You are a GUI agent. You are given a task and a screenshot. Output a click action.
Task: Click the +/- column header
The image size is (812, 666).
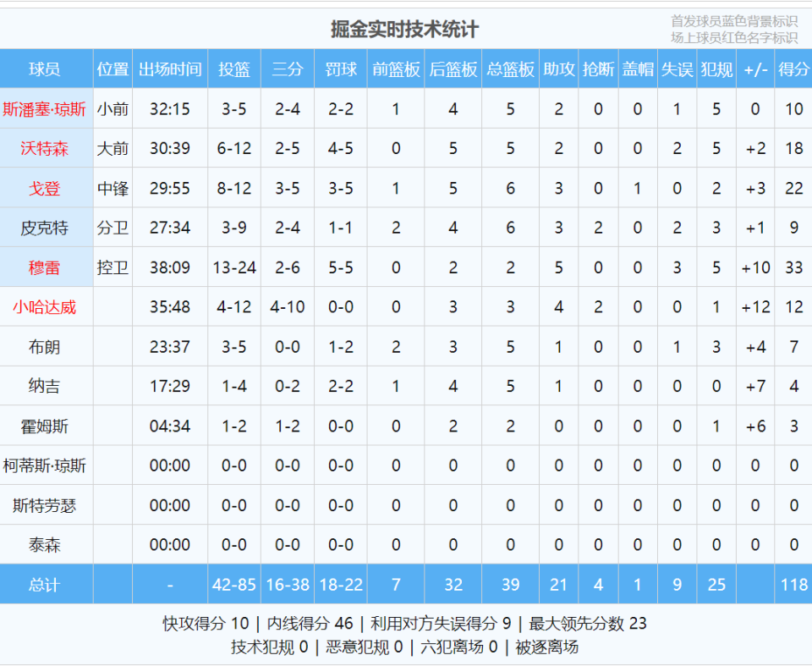(755, 69)
